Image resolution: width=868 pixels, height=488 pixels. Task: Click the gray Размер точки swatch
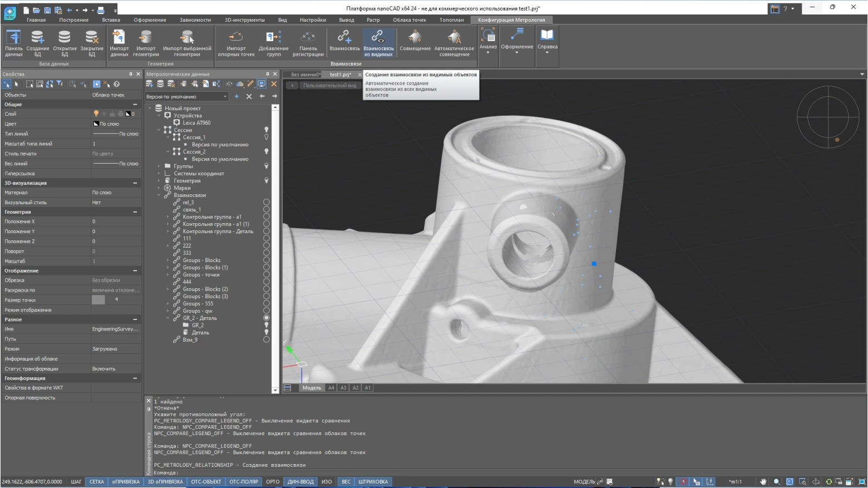point(98,300)
